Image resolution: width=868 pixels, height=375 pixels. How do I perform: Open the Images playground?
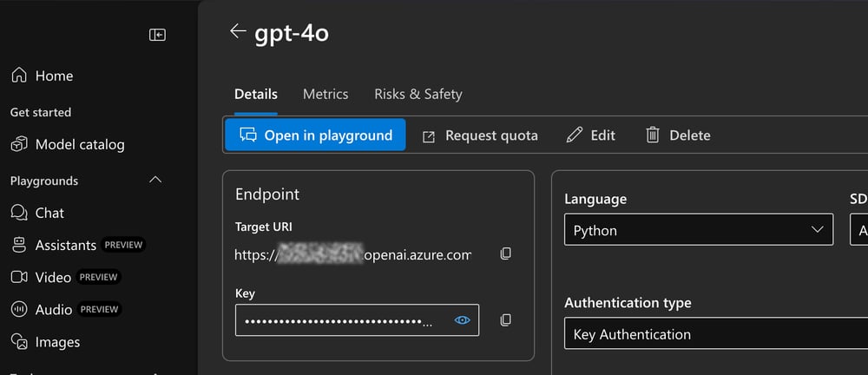(x=57, y=342)
